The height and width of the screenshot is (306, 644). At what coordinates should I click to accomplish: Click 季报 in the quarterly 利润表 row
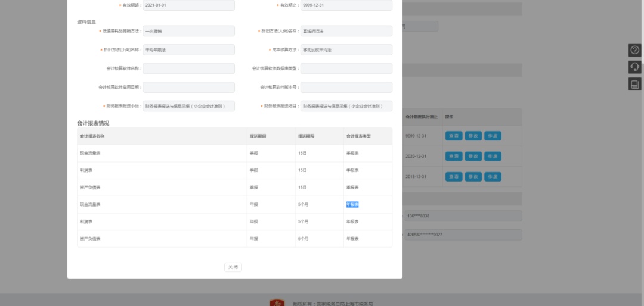tap(254, 170)
